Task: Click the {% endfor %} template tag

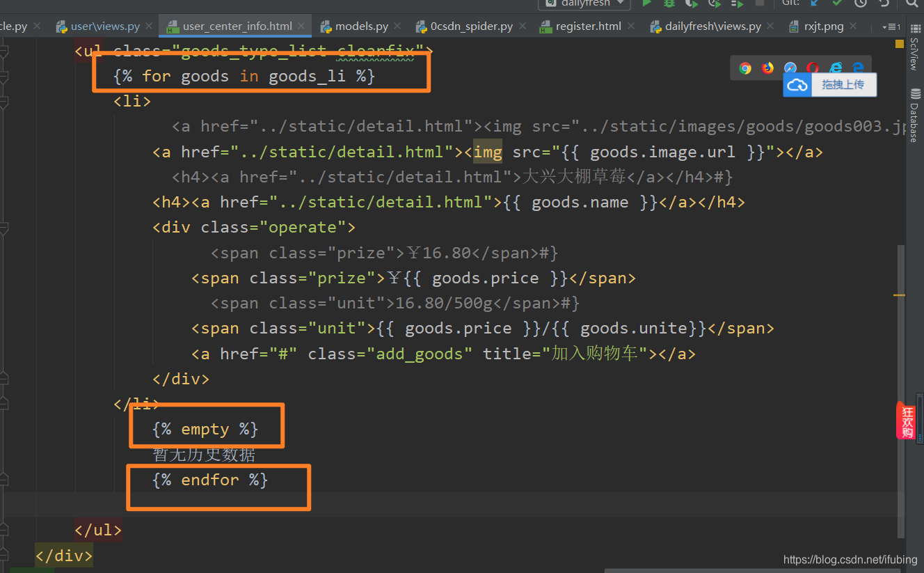Action: (210, 480)
